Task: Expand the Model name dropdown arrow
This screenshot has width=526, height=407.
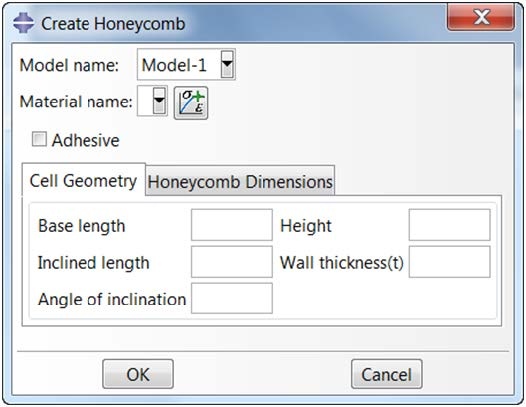Action: pyautogui.click(x=227, y=64)
